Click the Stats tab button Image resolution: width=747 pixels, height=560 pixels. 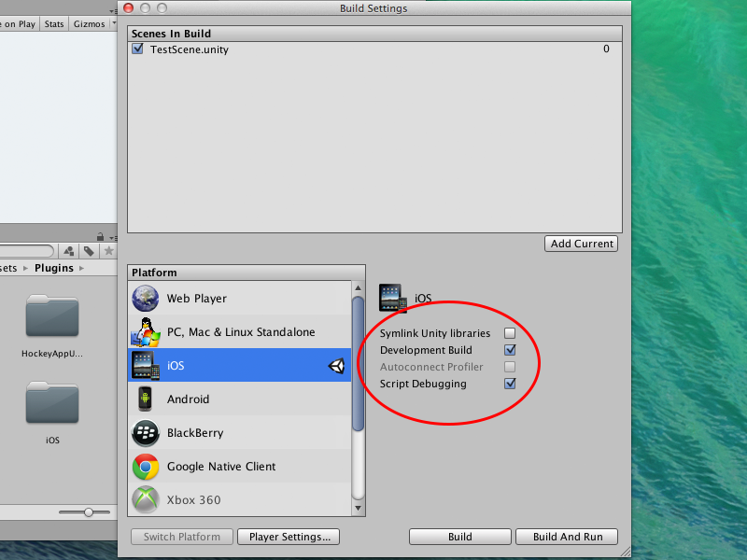coord(54,24)
